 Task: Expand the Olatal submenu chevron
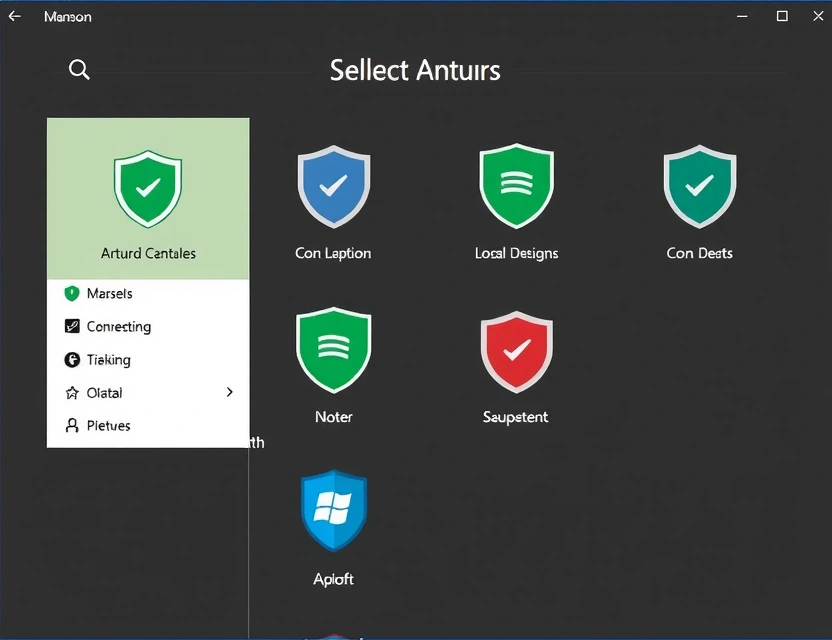pos(229,392)
